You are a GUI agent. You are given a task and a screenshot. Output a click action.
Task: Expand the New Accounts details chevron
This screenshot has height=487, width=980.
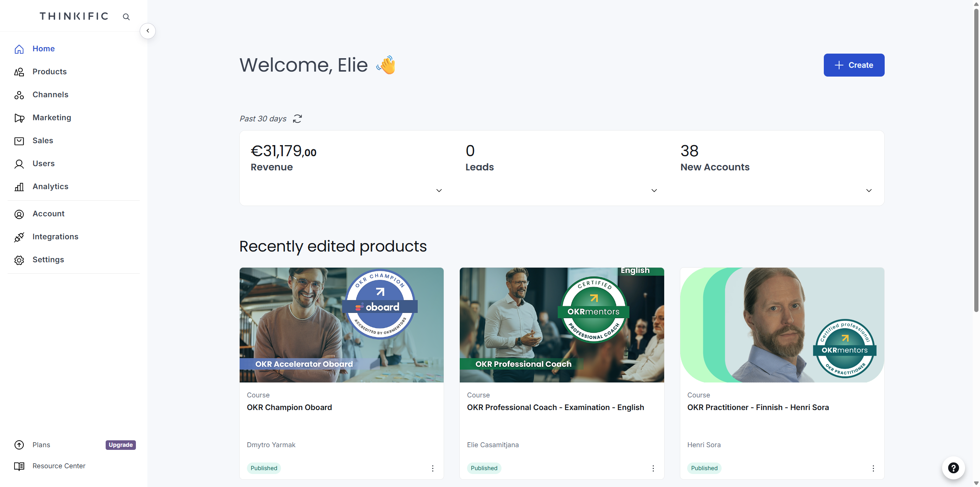click(869, 190)
